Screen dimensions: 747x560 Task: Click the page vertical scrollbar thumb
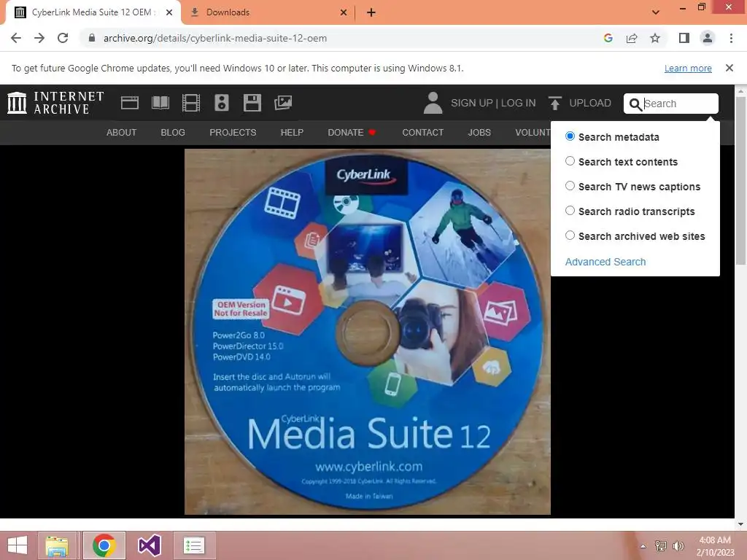coord(740,181)
